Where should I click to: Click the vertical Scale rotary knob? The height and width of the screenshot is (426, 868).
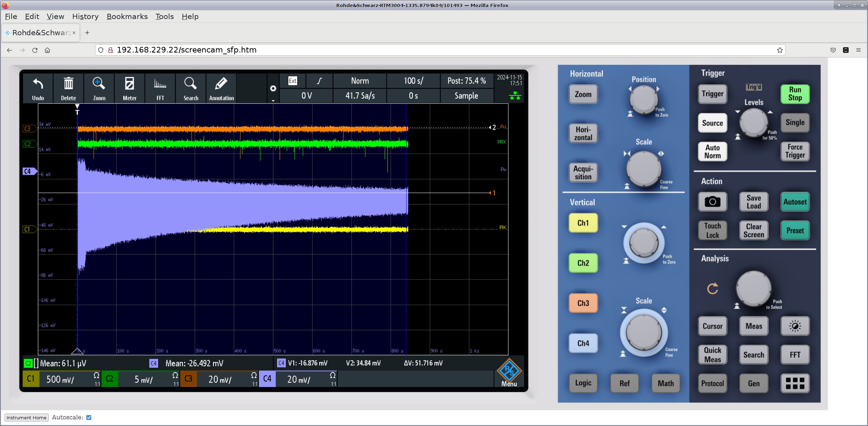644,333
